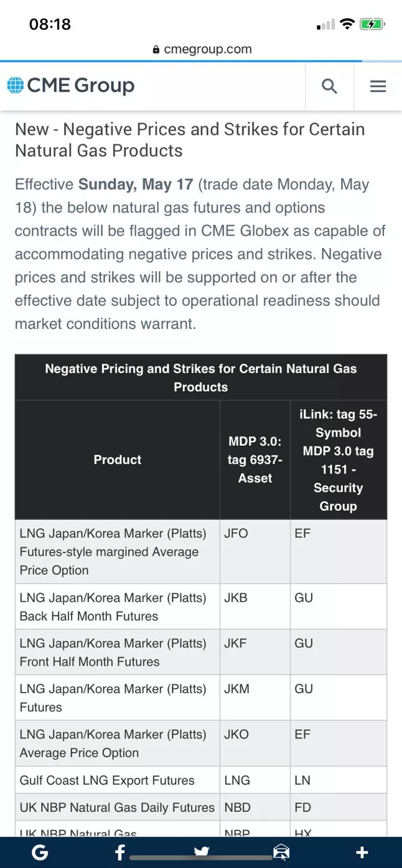This screenshot has height=868, width=402.
Task: Tap the UK NBP Natural Gas Daily Futures row
Action: pyautogui.click(x=117, y=808)
